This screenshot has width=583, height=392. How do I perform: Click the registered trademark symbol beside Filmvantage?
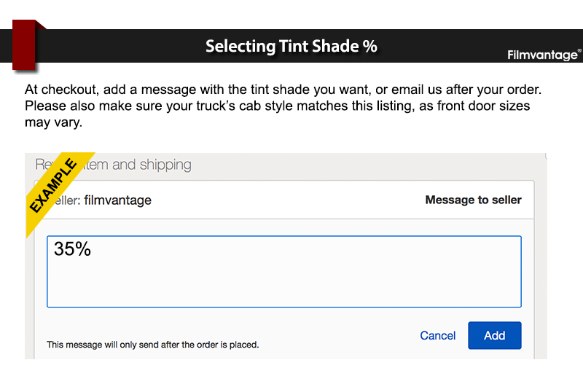(579, 52)
